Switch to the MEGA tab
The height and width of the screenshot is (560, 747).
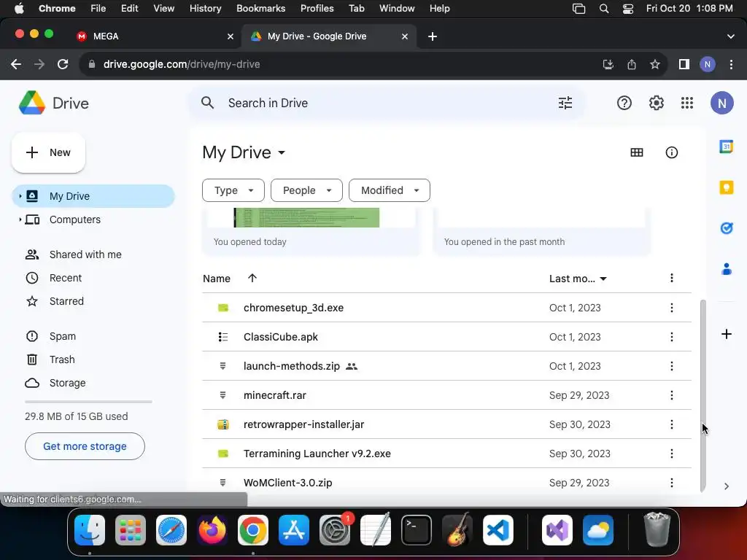[155, 36]
